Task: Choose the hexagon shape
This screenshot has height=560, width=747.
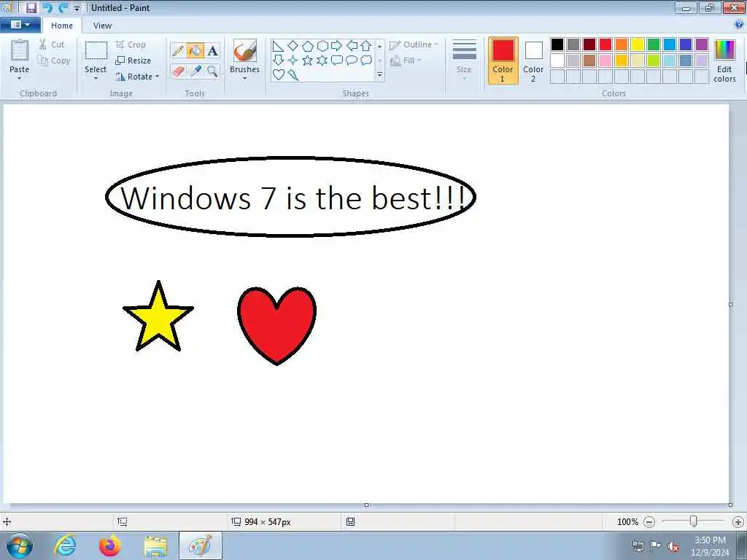Action: tap(322, 46)
